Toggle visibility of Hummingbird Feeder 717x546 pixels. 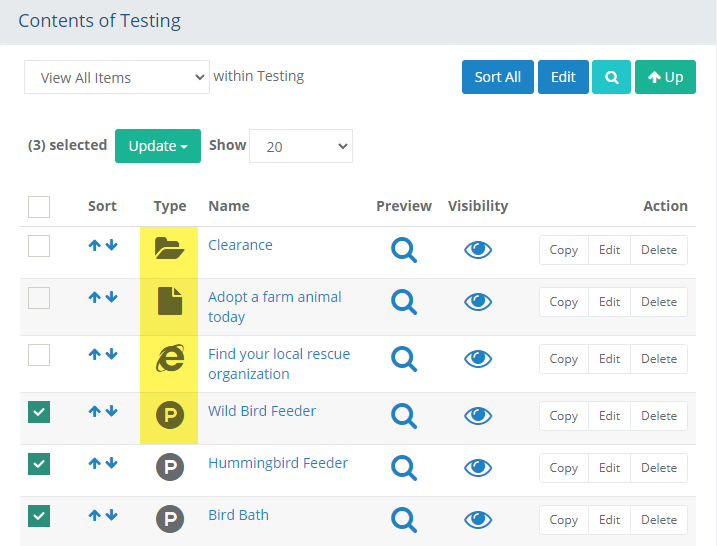click(478, 467)
